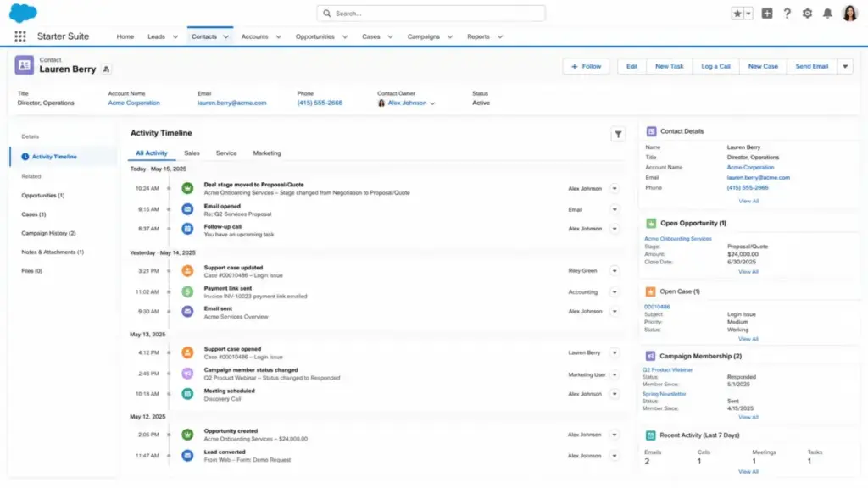
Task: Open Opportunities (1) related list
Action: click(x=43, y=196)
